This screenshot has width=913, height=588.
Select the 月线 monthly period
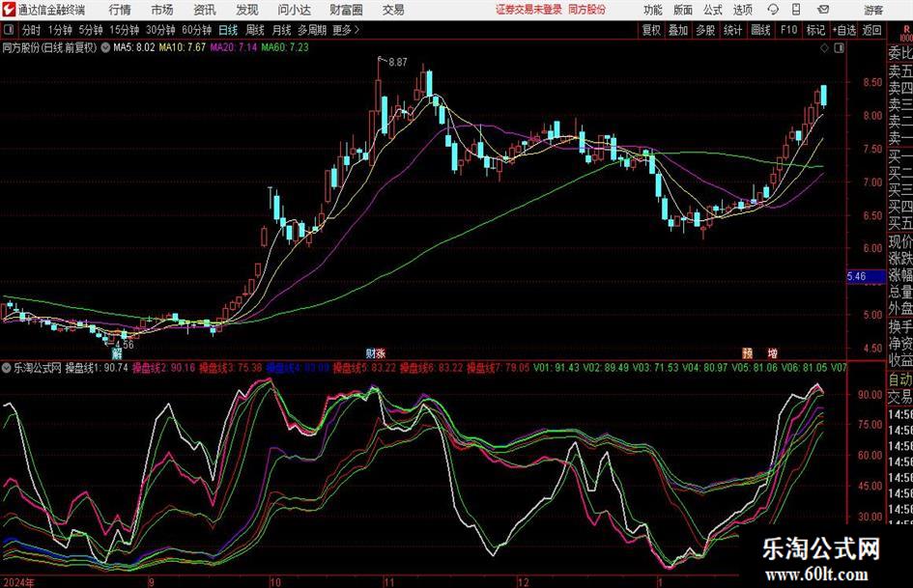281,30
